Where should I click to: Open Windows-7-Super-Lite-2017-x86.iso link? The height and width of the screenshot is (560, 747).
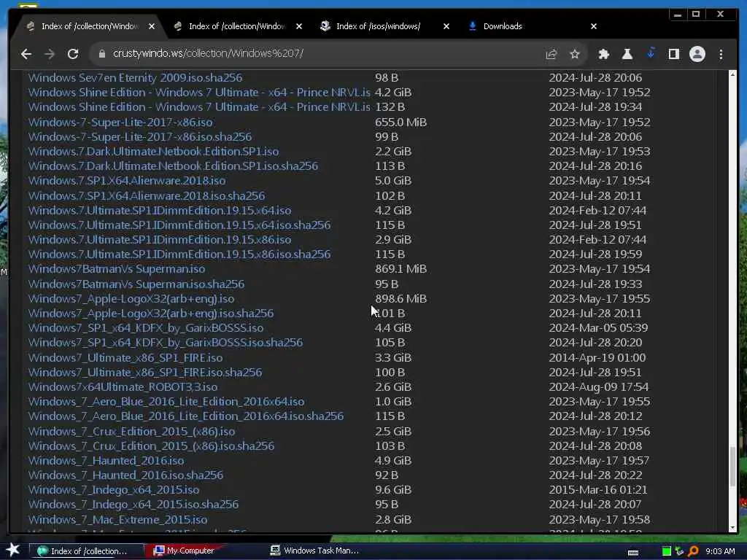[120, 122]
